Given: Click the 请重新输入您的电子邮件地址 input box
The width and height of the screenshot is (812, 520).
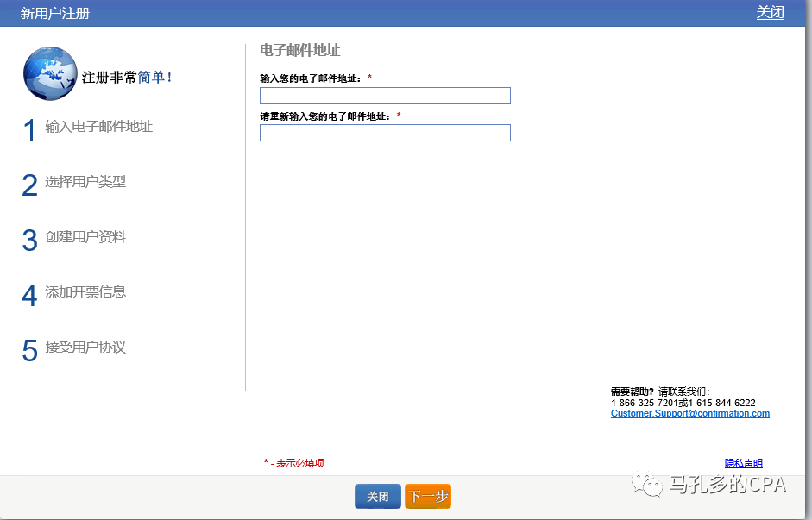Looking at the screenshot, I should [385, 133].
